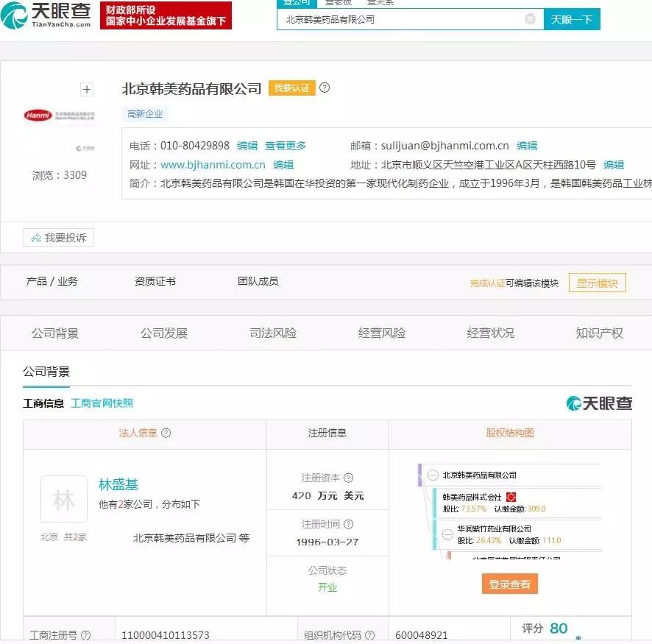Open 资质证书 section
Screen dimensions: 652x644
click(155, 281)
